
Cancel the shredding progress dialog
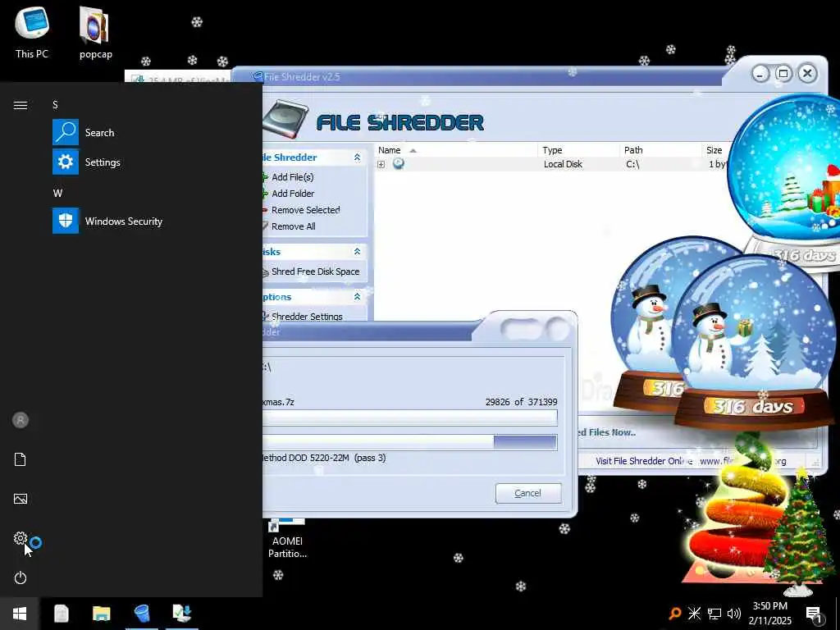coord(528,493)
